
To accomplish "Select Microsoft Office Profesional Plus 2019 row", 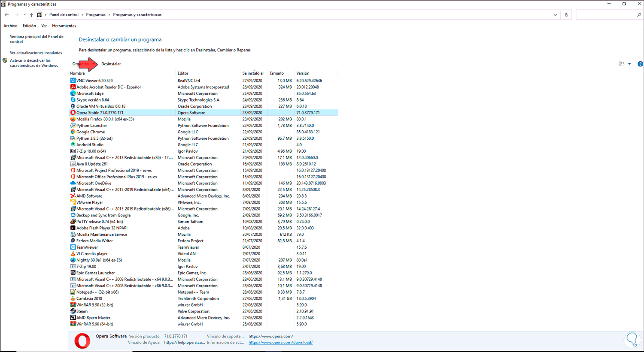I will pyautogui.click(x=204, y=177).
